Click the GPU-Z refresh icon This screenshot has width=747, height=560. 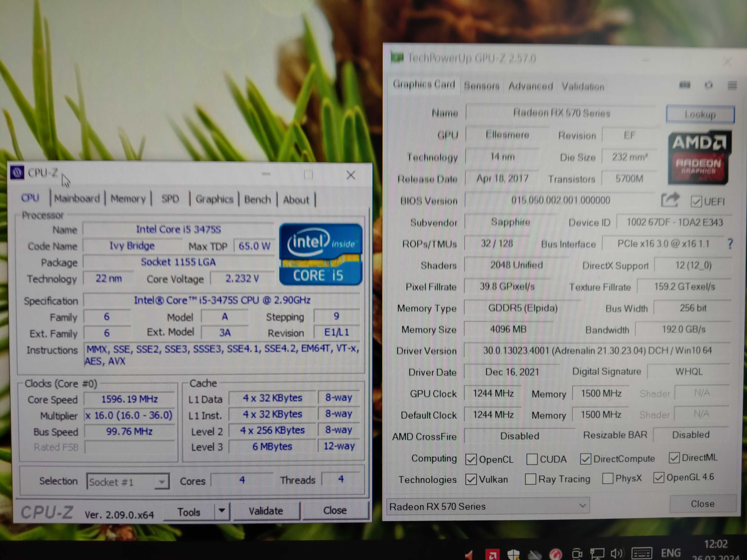click(x=709, y=85)
